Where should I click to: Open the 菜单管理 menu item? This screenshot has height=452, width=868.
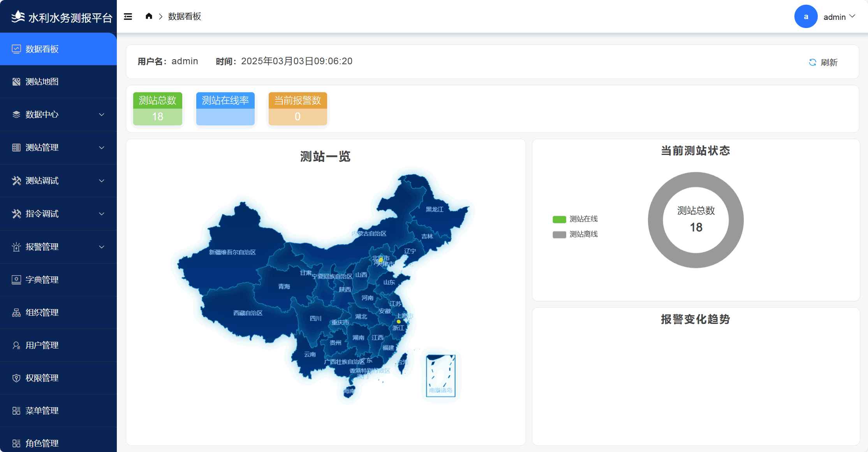click(42, 411)
